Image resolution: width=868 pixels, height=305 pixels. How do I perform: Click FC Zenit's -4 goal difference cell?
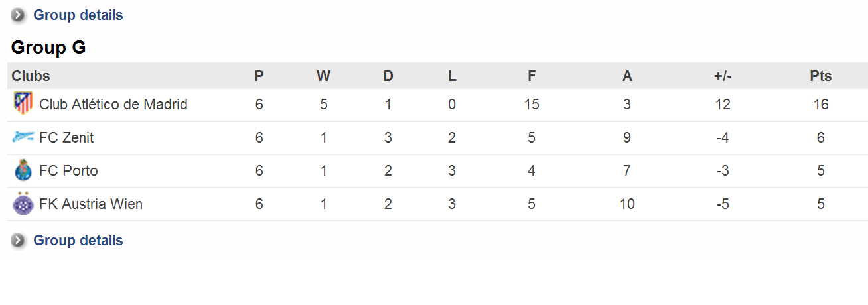click(723, 137)
